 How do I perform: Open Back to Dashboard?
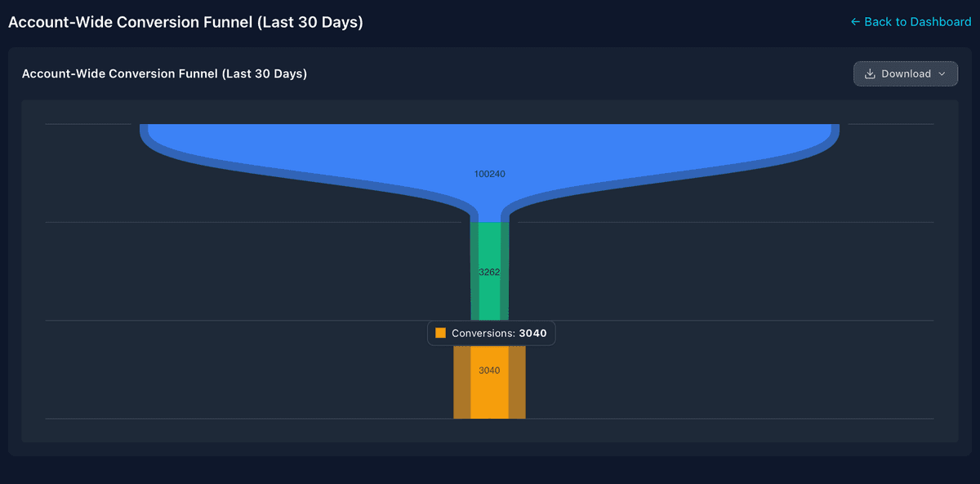[911, 22]
